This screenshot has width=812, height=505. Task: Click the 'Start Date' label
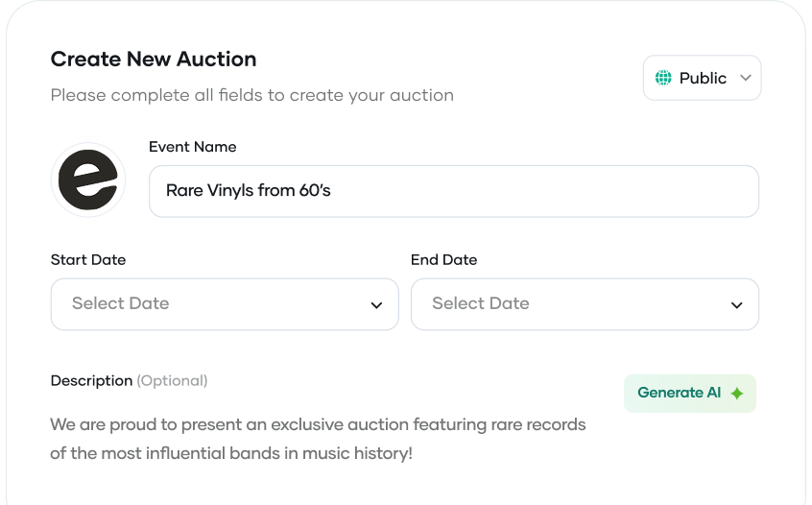(88, 259)
